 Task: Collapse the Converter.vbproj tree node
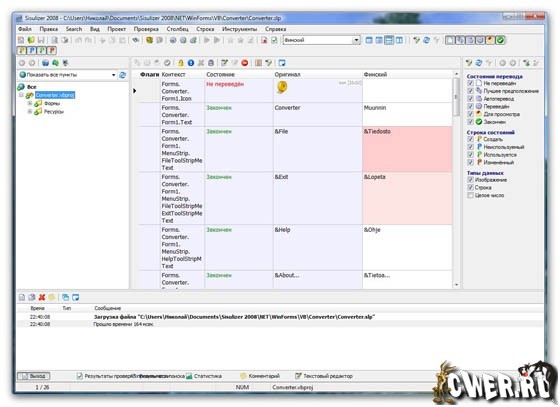[21, 95]
